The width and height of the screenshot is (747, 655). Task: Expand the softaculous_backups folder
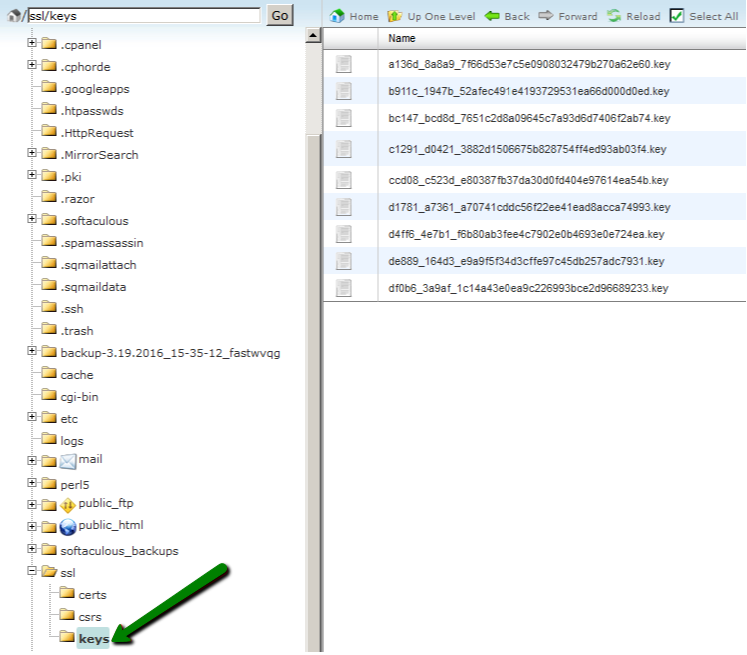32,550
